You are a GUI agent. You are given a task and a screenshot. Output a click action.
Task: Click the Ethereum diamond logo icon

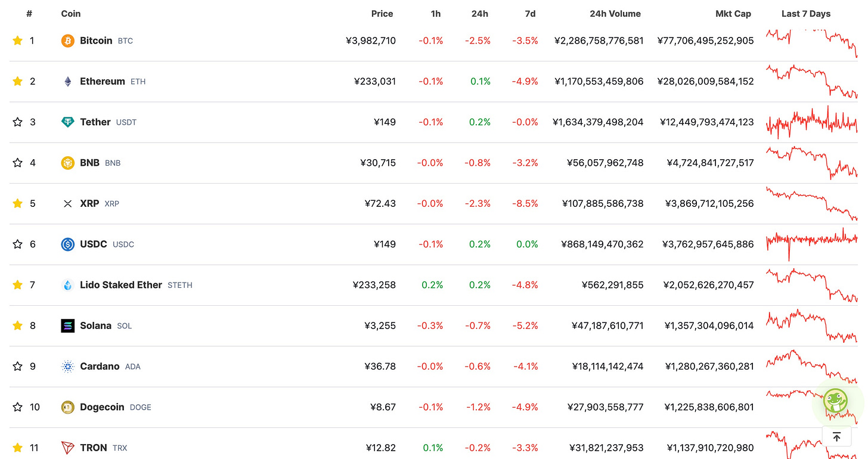click(68, 81)
